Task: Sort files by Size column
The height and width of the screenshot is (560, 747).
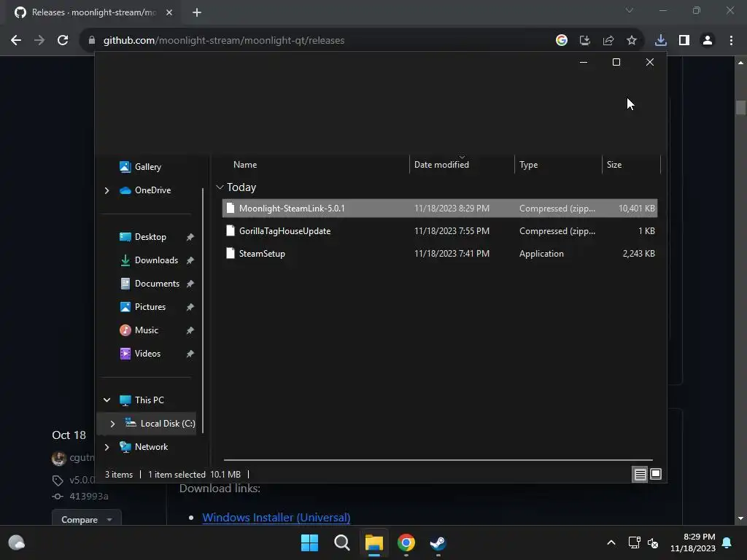Action: [x=614, y=165]
